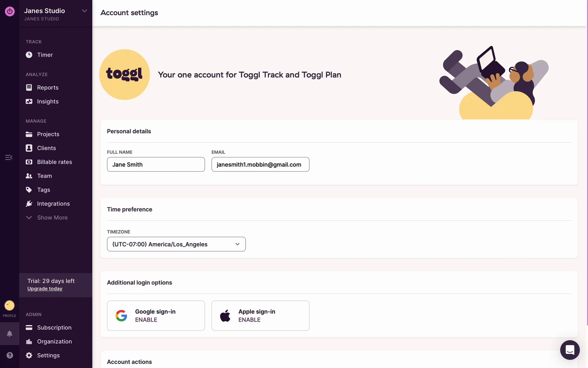Open the chat support bubble
This screenshot has width=588, height=368.
click(570, 350)
